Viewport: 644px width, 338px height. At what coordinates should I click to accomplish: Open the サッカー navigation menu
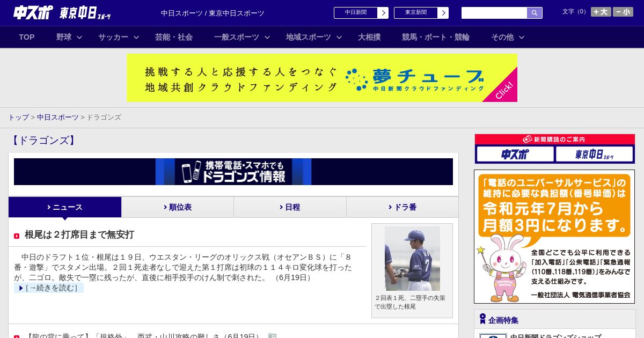pyautogui.click(x=113, y=37)
